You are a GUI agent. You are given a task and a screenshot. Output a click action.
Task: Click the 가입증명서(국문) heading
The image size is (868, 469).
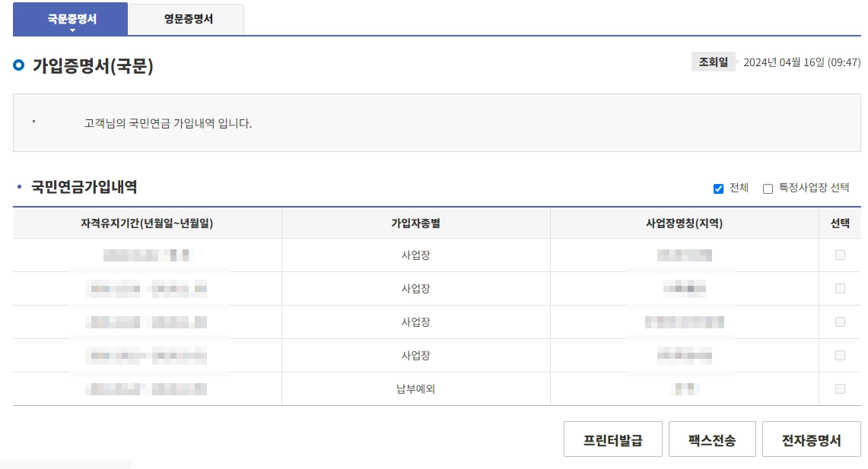click(93, 66)
